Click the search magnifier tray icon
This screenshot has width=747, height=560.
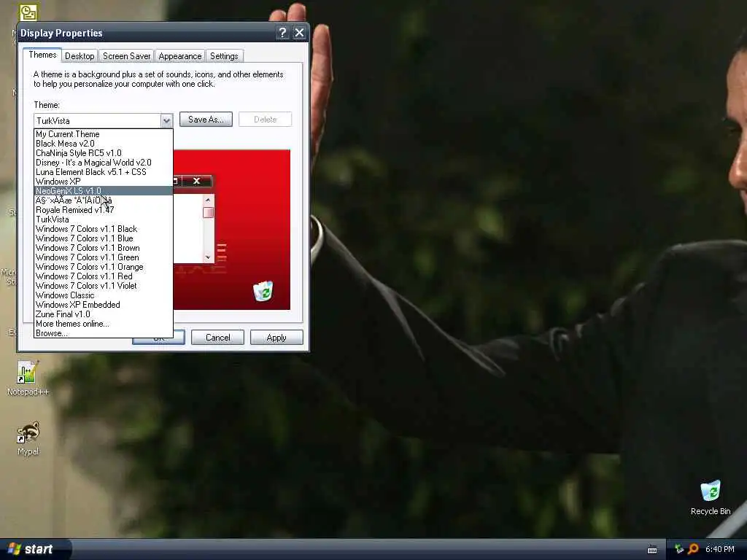[x=693, y=549]
